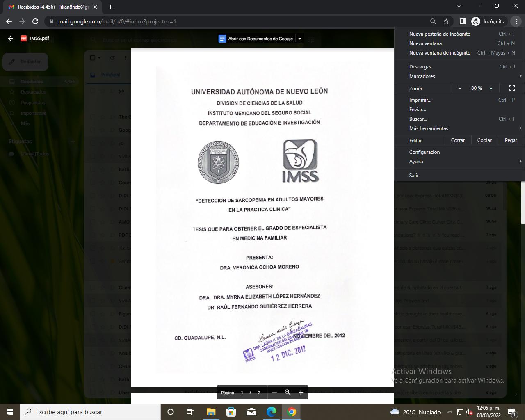525x420 pixels.
Task: Click the Redactar compose button
Action: click(25, 62)
